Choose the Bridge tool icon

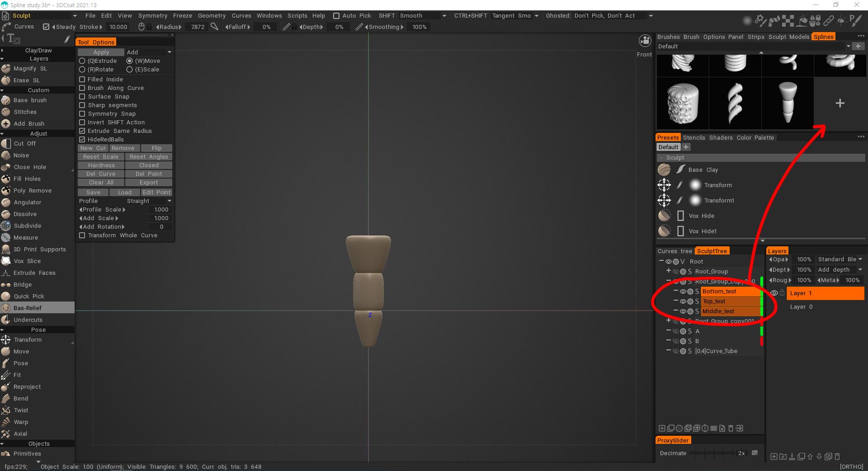[x=6, y=284]
